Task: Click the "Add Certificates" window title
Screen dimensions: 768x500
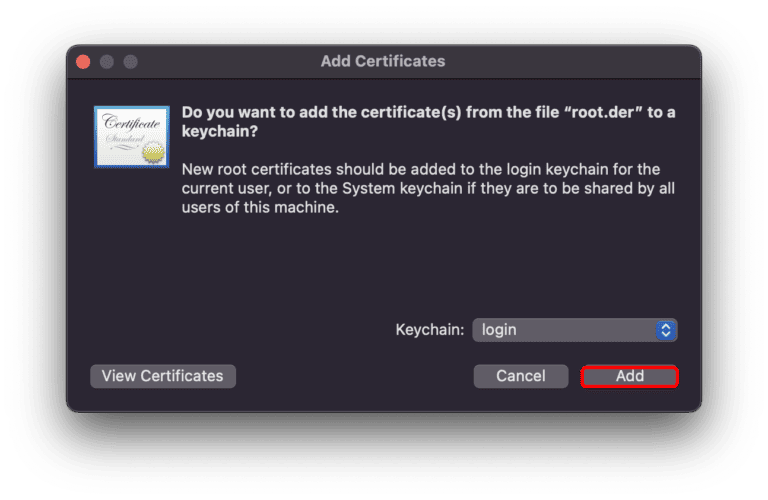Action: pos(383,62)
